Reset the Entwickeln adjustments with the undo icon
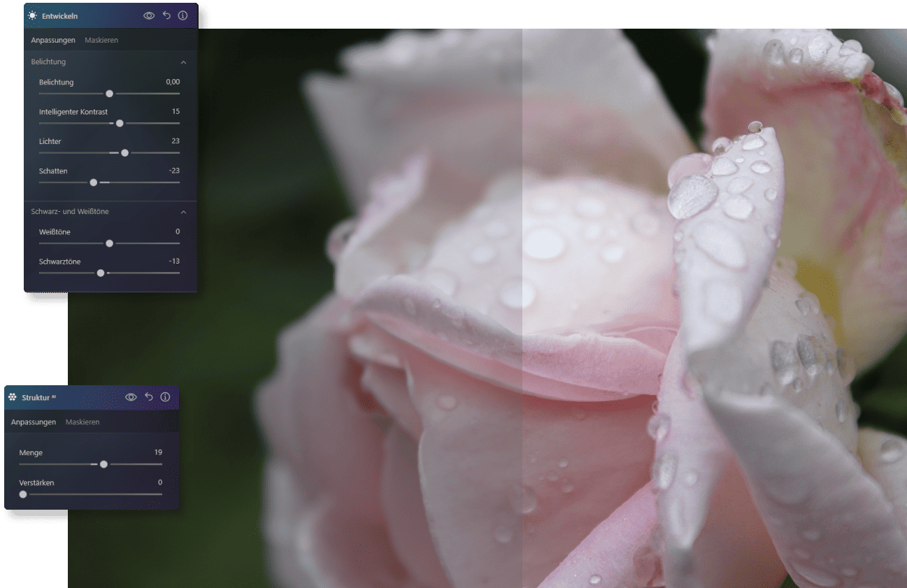Screen dimensions: 907x588 pyautogui.click(x=166, y=15)
